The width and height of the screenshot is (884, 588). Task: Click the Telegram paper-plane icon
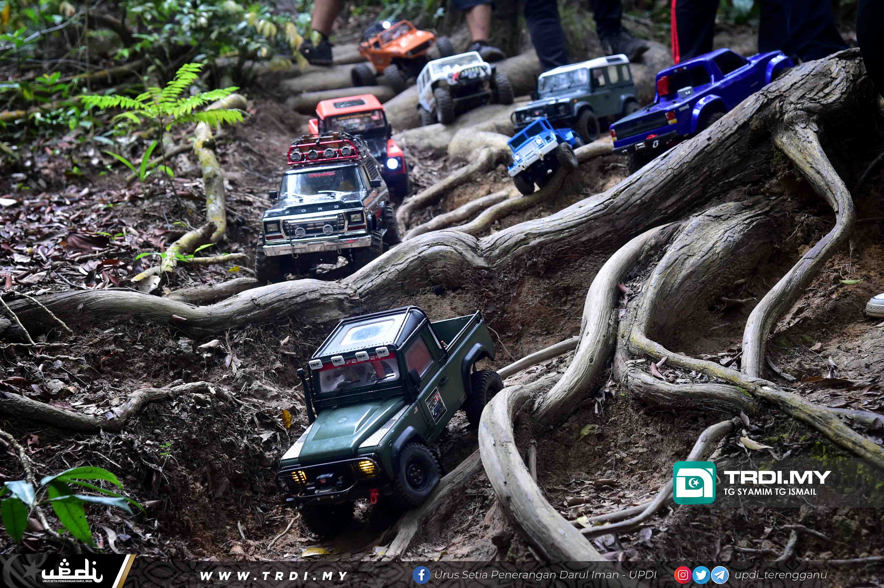pos(720,575)
